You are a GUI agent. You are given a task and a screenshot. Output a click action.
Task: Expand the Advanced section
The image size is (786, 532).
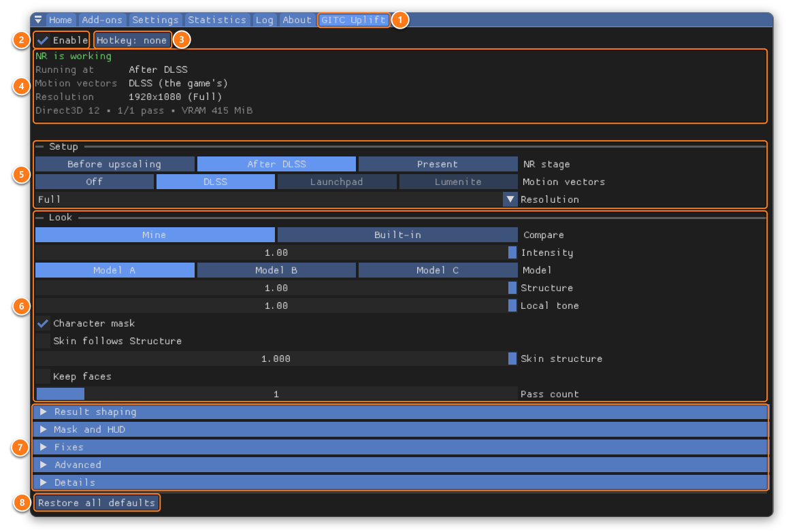(x=400, y=465)
